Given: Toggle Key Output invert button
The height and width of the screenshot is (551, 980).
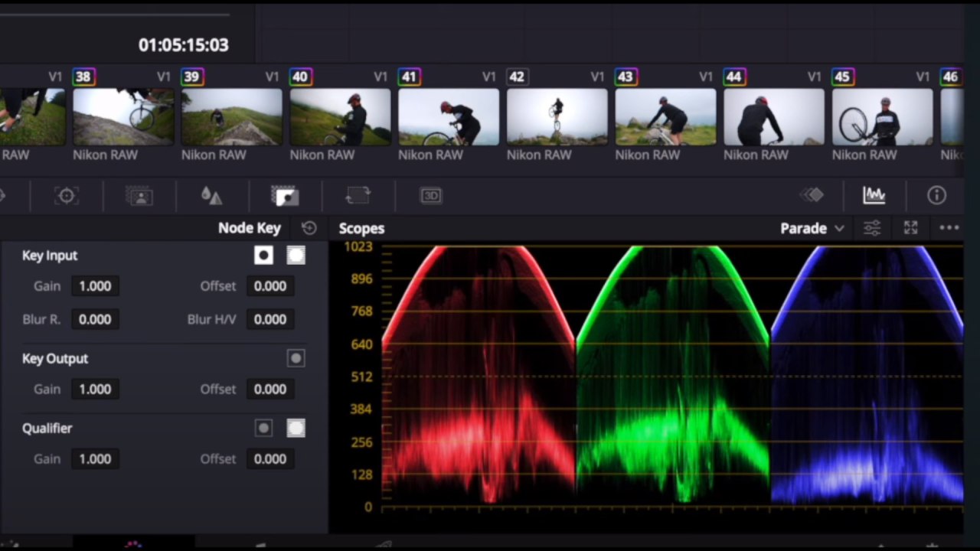Looking at the screenshot, I should tap(296, 358).
